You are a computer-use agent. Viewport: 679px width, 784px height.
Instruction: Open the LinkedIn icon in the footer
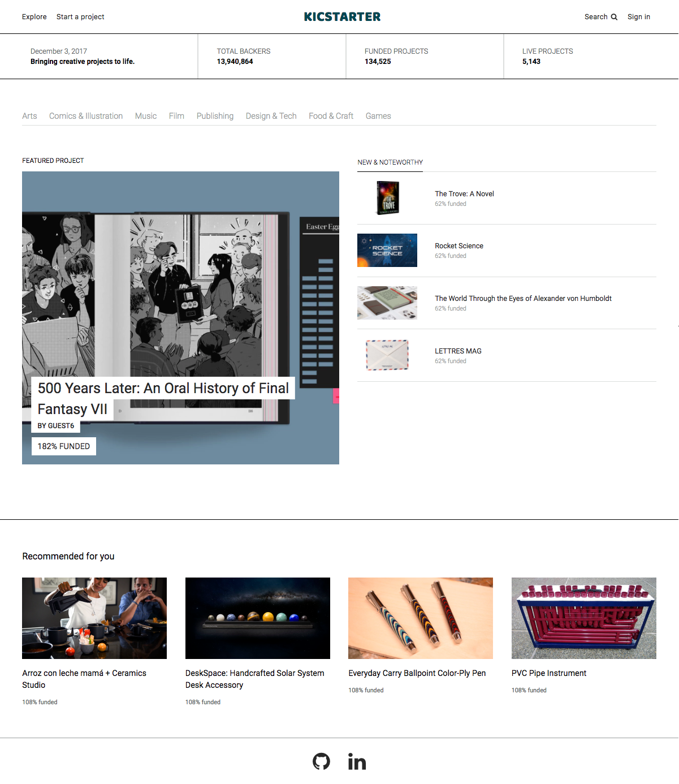(x=357, y=761)
